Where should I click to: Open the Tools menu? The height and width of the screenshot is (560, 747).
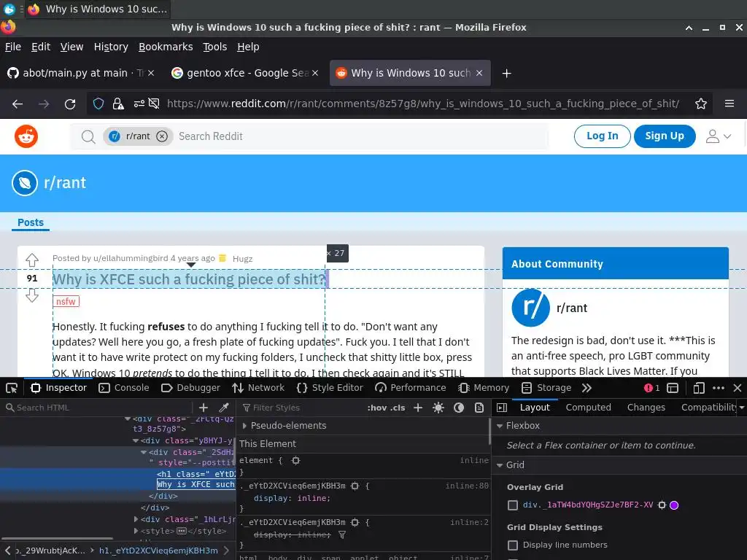pyautogui.click(x=215, y=47)
